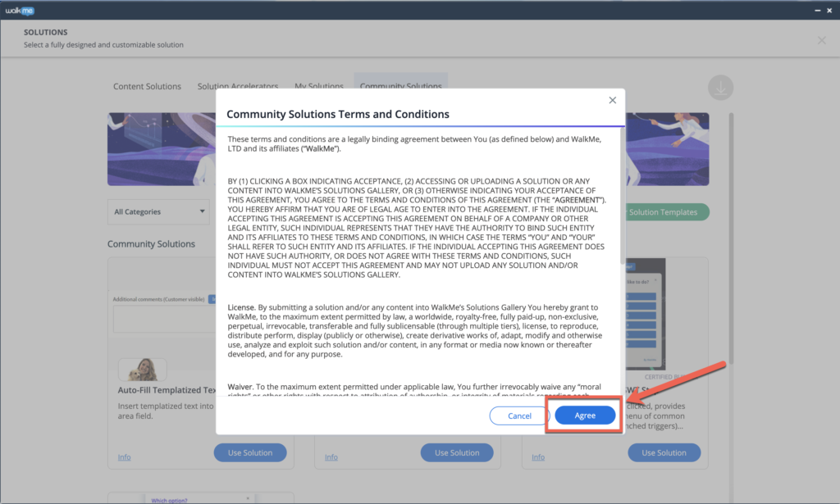The height and width of the screenshot is (504, 840).
Task: Open the Info link on the middle card
Action: (x=331, y=457)
